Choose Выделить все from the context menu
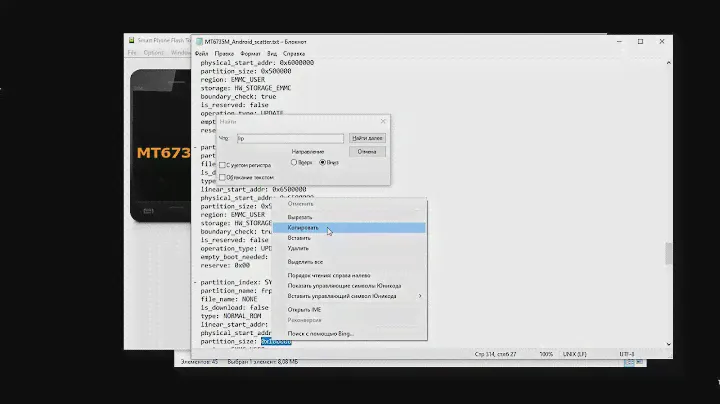Screen dimensions: 720x404 304,261
